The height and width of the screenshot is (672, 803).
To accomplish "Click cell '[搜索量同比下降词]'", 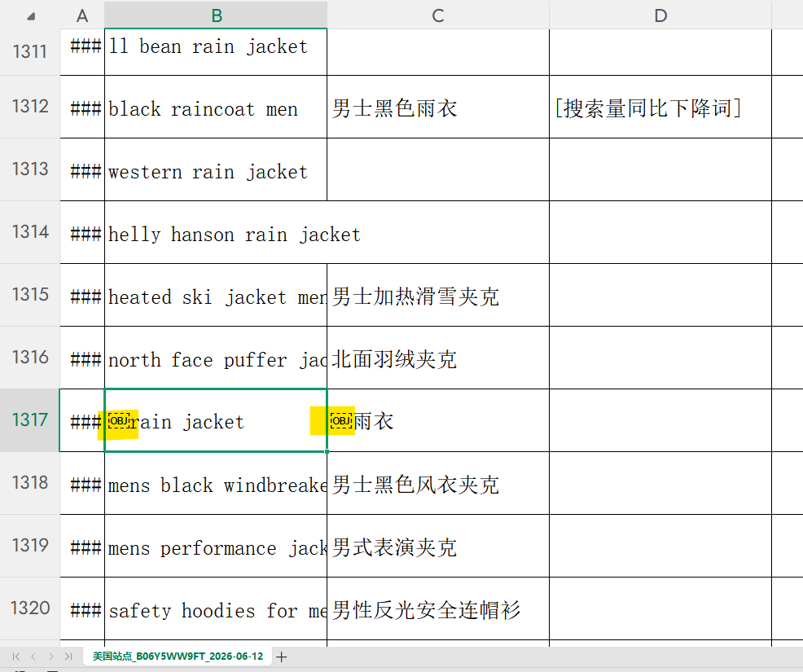I will (660, 107).
